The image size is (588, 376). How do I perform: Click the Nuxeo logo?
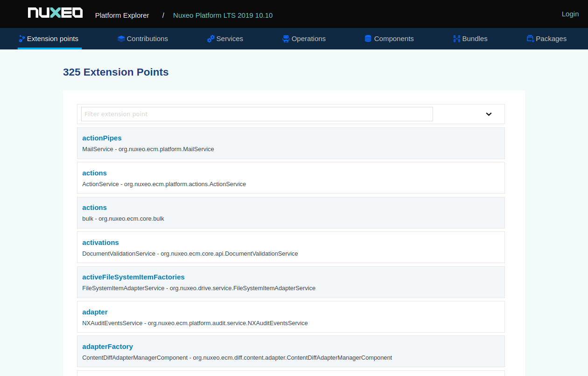[55, 13]
